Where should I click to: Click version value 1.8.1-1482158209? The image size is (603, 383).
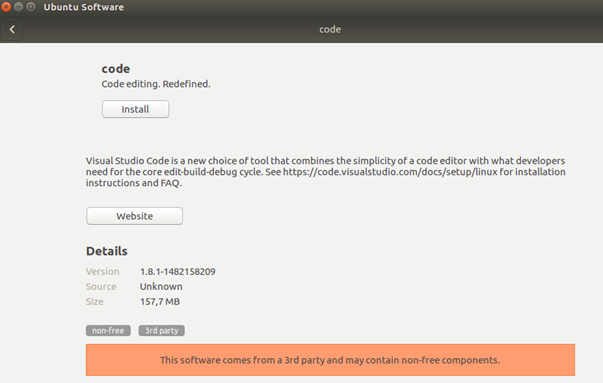tap(178, 271)
